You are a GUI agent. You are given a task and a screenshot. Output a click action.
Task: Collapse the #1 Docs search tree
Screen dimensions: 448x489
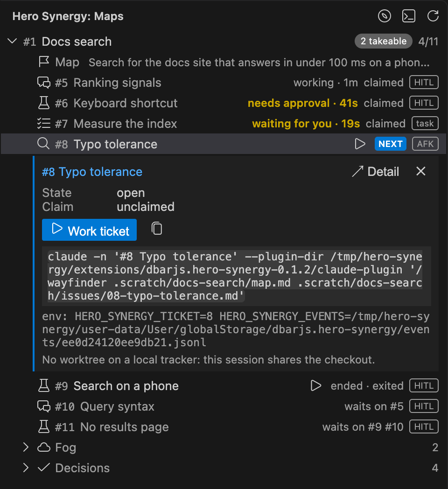click(12, 41)
